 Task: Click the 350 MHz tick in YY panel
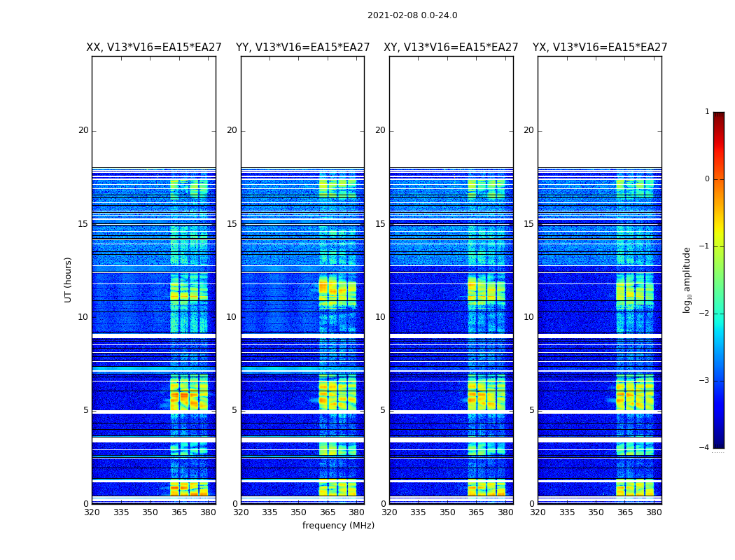[299, 512]
